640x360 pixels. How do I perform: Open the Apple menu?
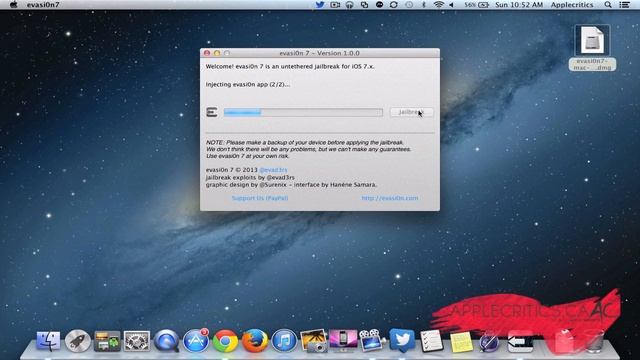click(13, 4)
